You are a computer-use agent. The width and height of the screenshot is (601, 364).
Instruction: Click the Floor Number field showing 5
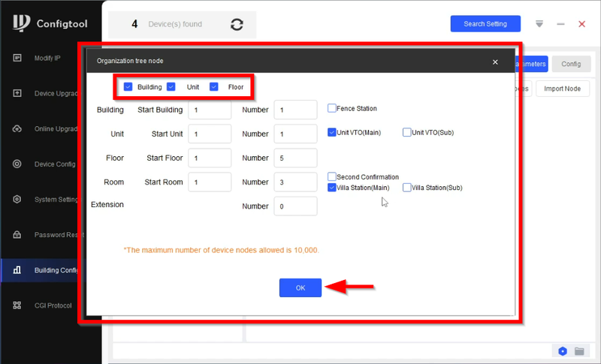[295, 158]
